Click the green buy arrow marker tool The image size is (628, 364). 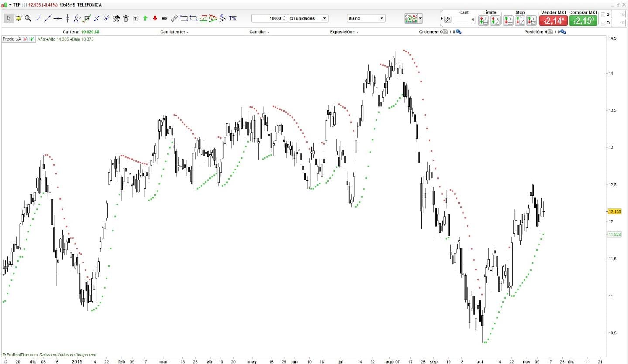[x=145, y=18]
